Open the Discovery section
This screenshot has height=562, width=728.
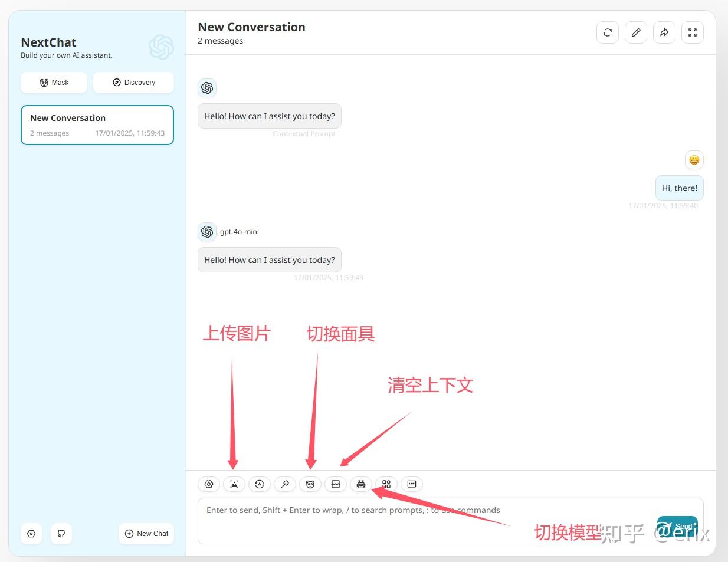(x=133, y=82)
